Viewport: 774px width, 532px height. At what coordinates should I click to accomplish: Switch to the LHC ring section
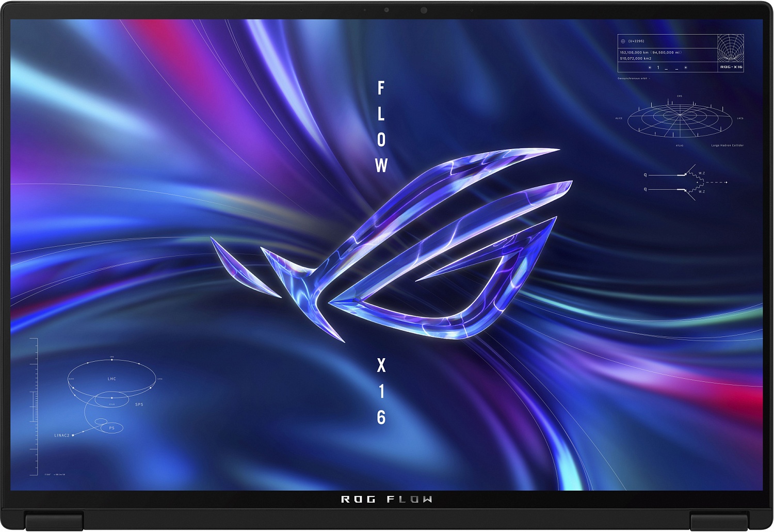[x=111, y=378]
